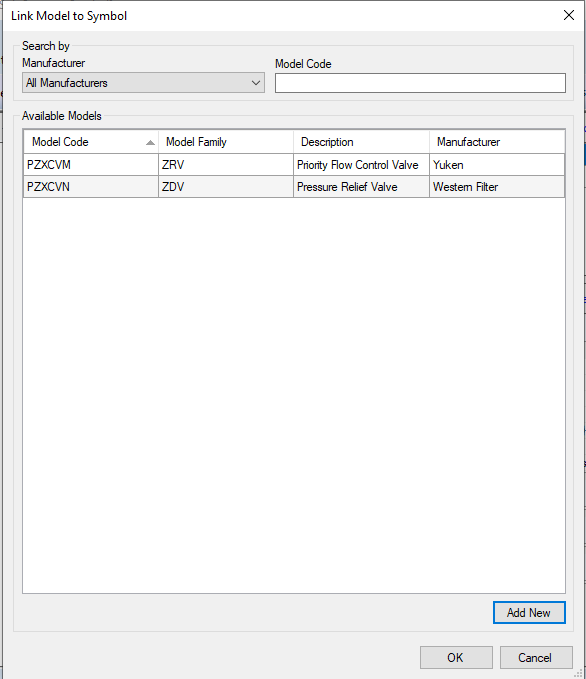Image resolution: width=586 pixels, height=679 pixels.
Task: Click the sort arrow in Model Code header
Action: (x=150, y=142)
